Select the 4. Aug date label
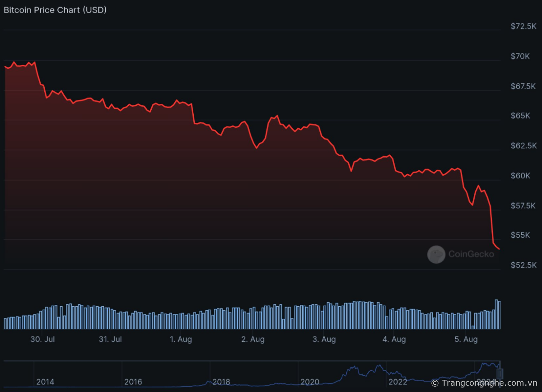The height and width of the screenshot is (392, 542). 394,340
